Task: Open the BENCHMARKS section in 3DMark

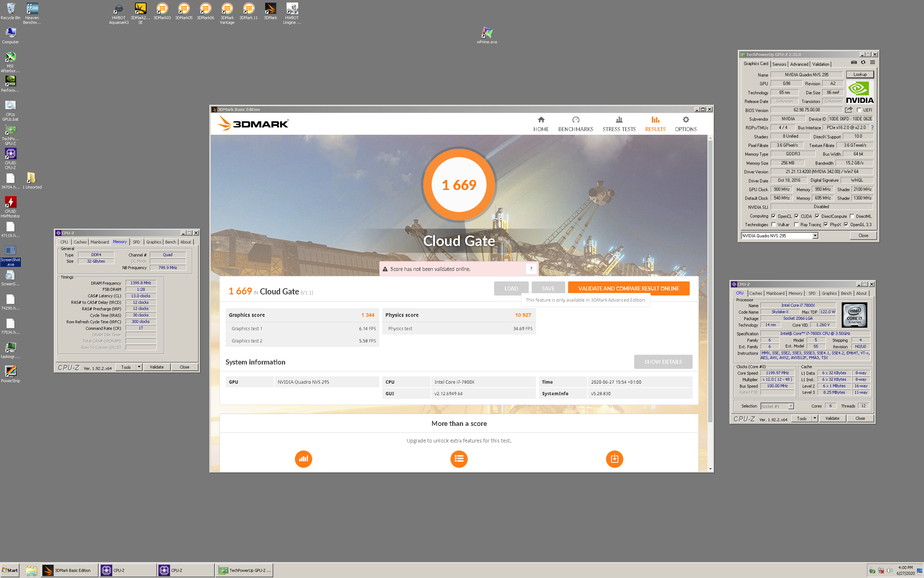Action: coord(575,124)
